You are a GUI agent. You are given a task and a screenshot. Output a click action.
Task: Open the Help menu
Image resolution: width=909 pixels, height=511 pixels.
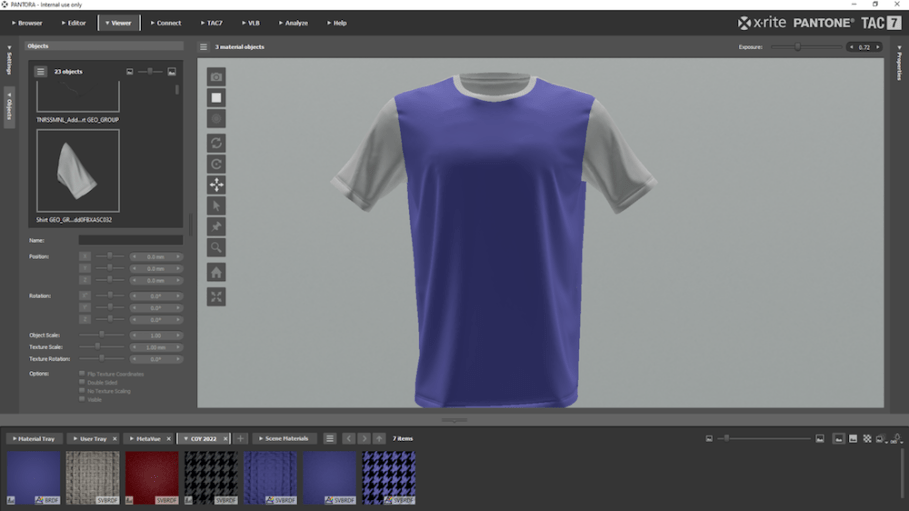pyautogui.click(x=337, y=23)
